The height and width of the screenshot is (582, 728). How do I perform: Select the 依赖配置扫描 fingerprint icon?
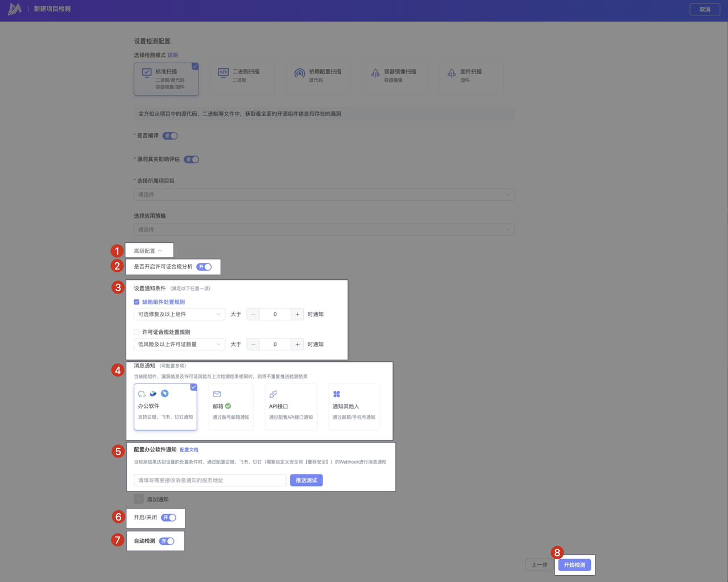tap(299, 73)
